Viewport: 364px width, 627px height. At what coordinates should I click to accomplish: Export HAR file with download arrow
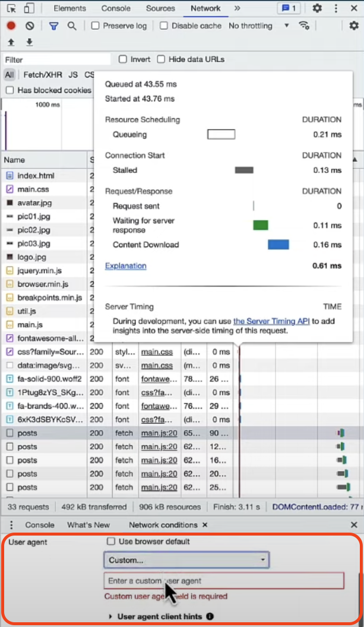[x=29, y=42]
